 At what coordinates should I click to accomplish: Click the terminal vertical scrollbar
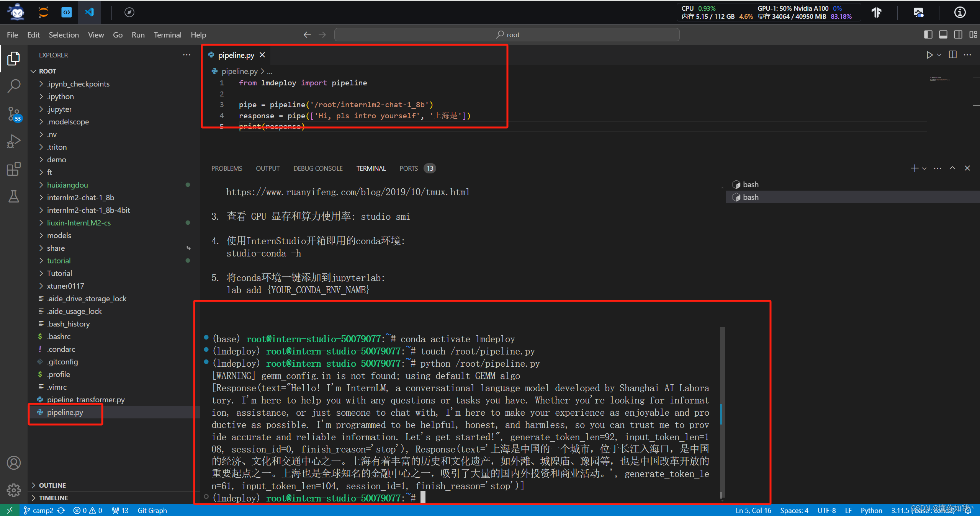(722, 413)
